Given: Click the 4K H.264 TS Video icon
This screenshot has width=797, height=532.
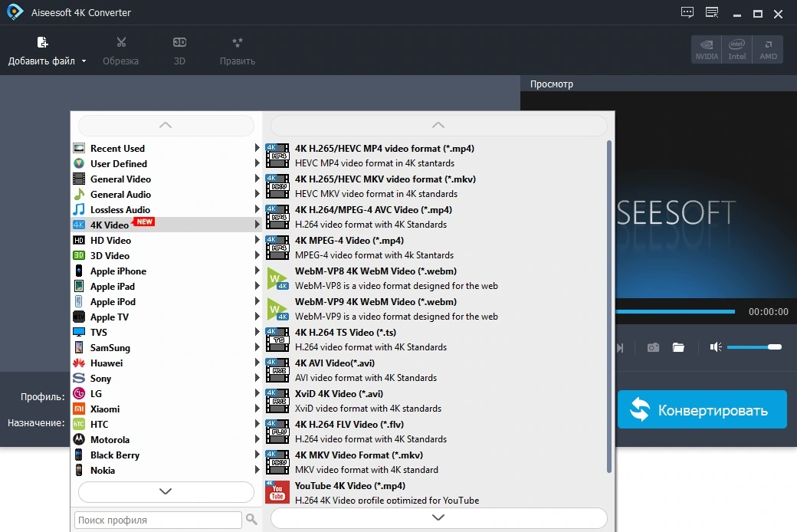Looking at the screenshot, I should [x=277, y=340].
